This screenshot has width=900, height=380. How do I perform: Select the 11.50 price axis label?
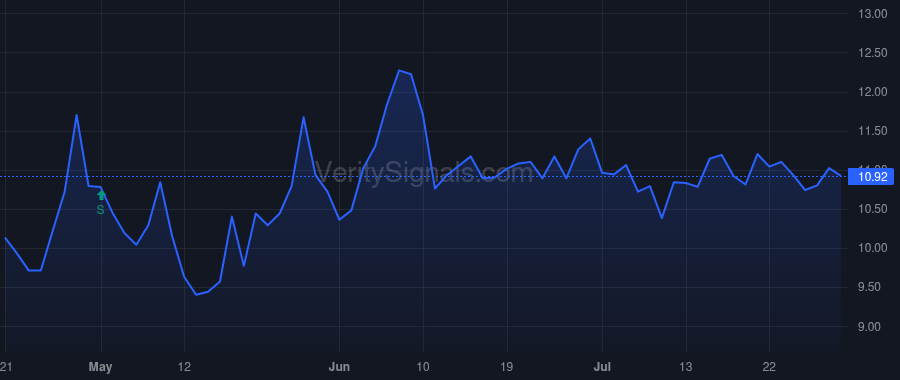(872, 131)
